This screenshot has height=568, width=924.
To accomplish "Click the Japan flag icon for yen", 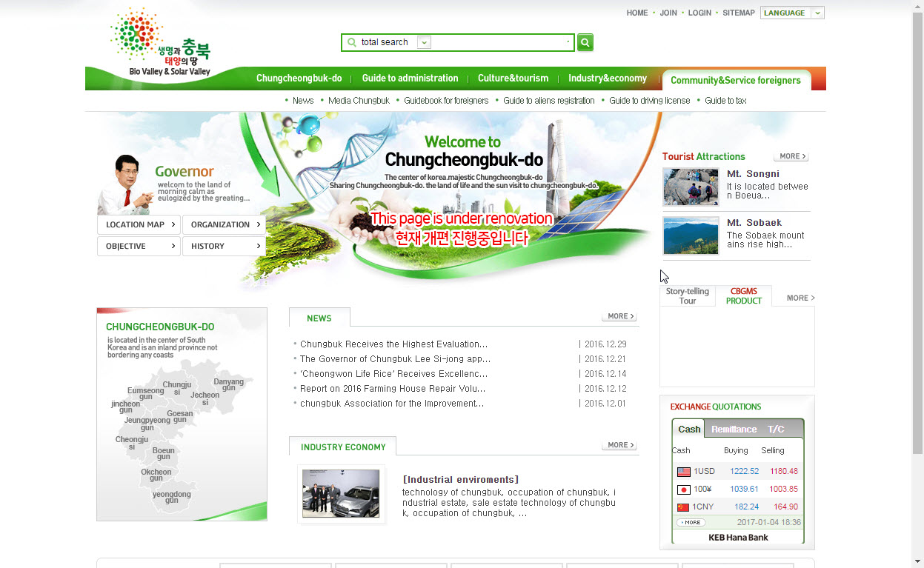I will click(683, 490).
